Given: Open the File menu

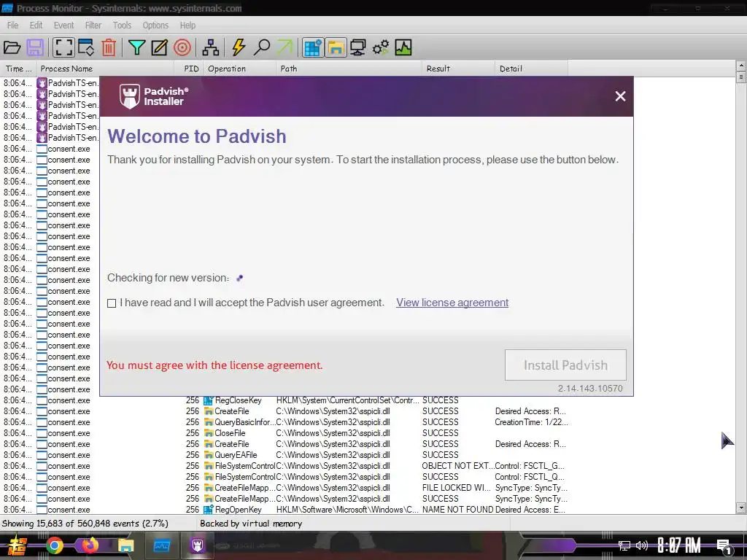Looking at the screenshot, I should [x=13, y=26].
